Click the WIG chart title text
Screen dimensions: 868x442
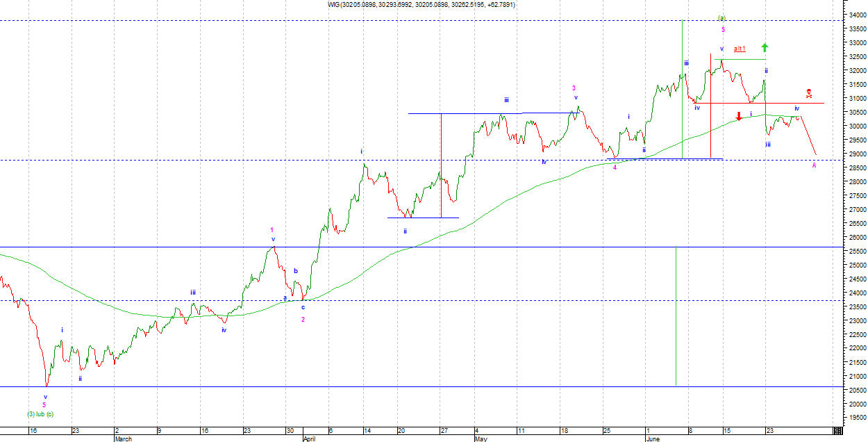pyautogui.click(x=422, y=5)
